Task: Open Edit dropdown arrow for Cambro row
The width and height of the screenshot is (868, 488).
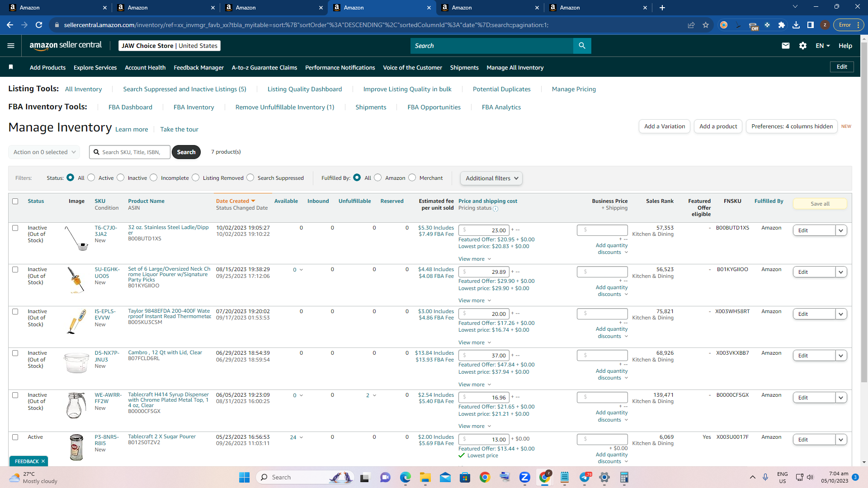Action: 841,356
